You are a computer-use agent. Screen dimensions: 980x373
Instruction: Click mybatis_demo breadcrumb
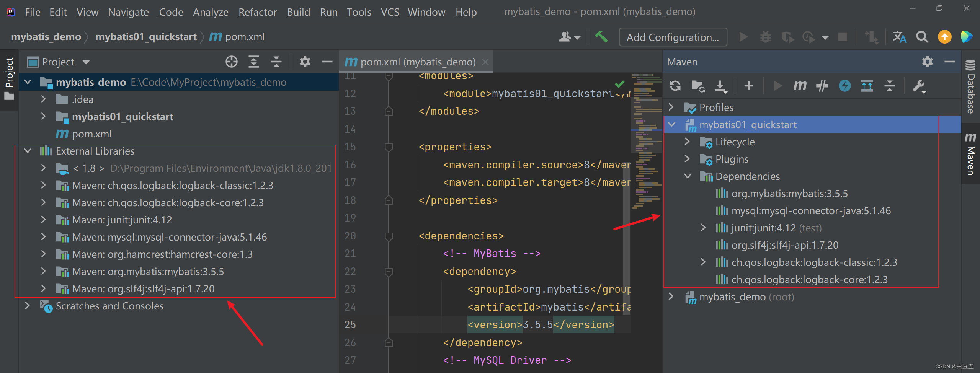click(x=46, y=37)
